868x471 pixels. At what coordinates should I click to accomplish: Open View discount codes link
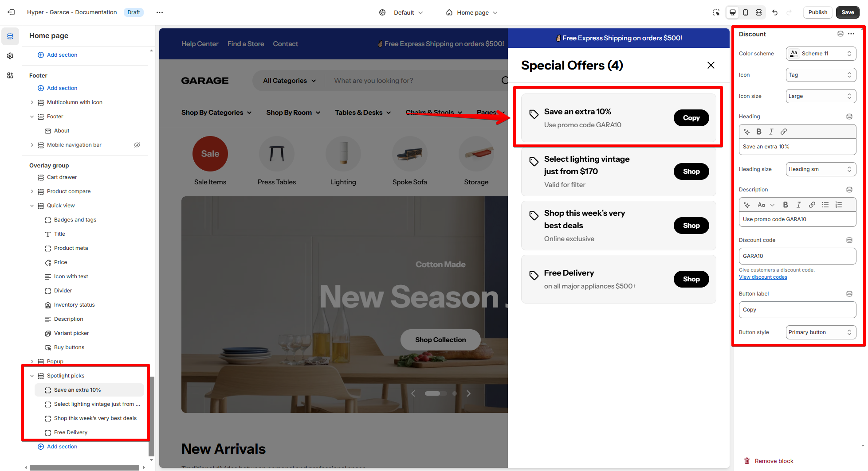(x=763, y=277)
